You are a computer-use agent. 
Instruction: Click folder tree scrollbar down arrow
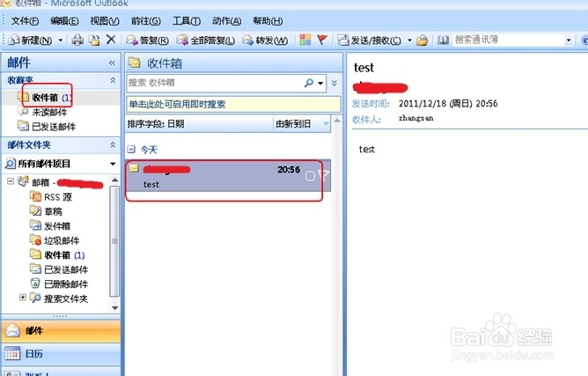click(115, 307)
